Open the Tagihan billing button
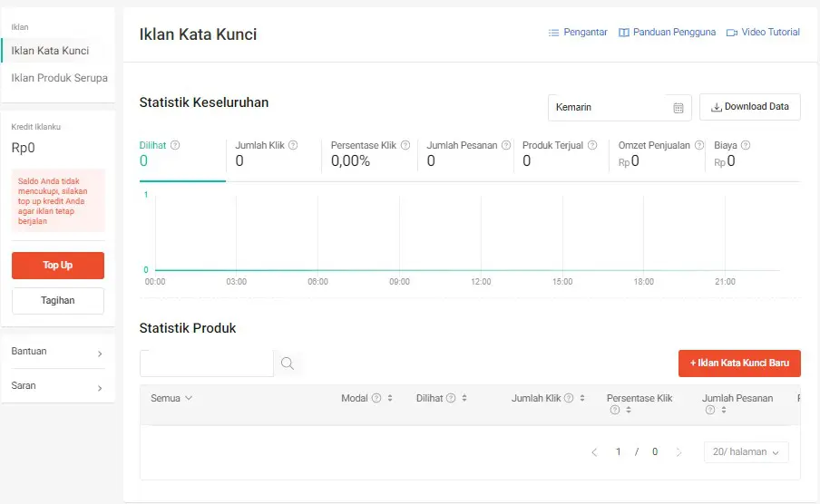Image resolution: width=820 pixels, height=504 pixels. point(58,301)
